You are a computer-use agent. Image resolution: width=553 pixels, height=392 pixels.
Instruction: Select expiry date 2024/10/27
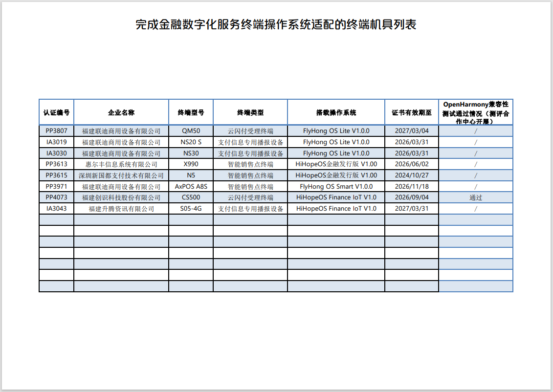412,175
